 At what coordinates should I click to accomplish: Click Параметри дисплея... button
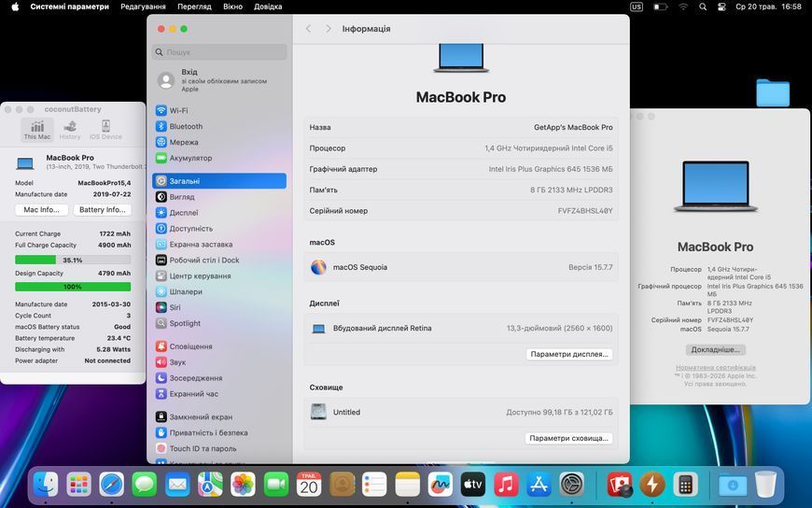569,354
